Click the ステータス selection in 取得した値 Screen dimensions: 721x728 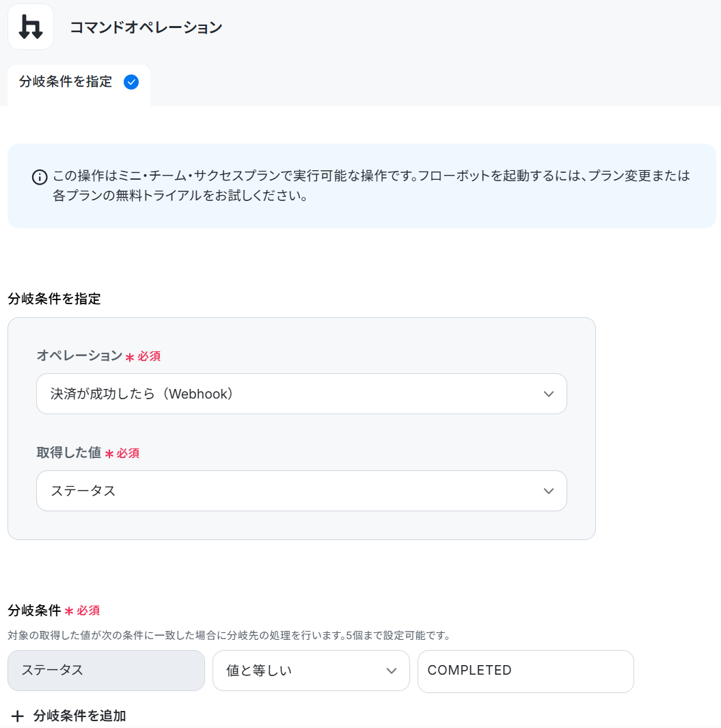pos(302,491)
